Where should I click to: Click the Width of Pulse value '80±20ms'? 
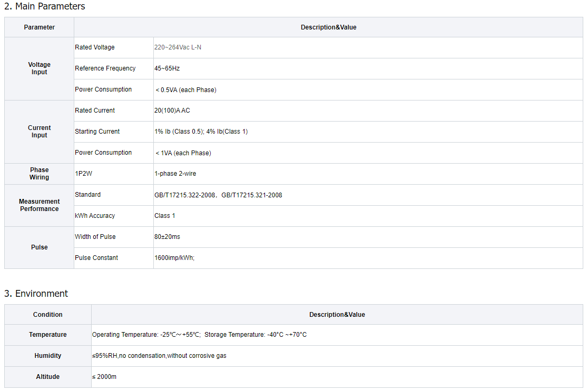pyautogui.click(x=167, y=237)
